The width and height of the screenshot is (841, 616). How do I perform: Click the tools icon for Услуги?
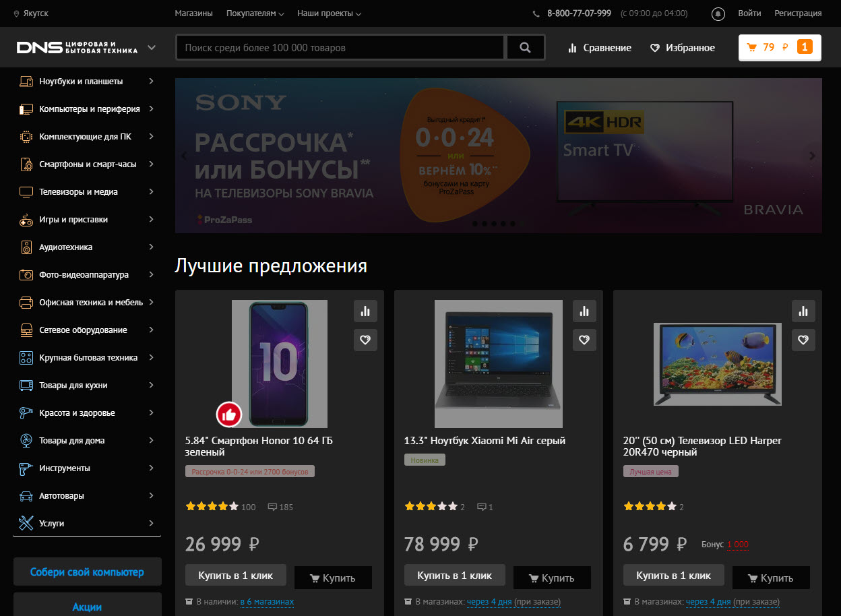click(x=26, y=523)
